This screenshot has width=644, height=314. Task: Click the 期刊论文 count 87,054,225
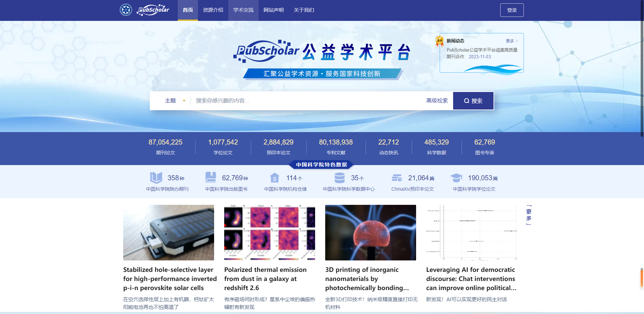click(165, 142)
